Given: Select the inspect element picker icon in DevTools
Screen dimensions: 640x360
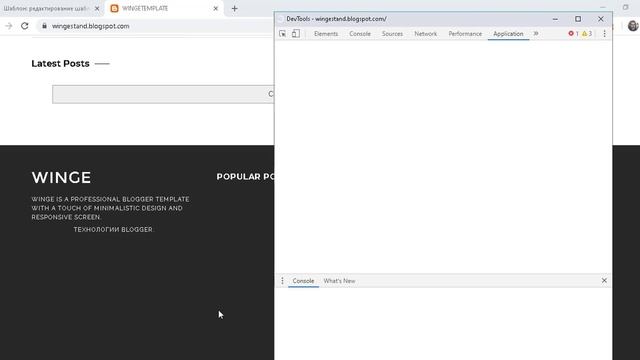Looking at the screenshot, I should coord(282,34).
